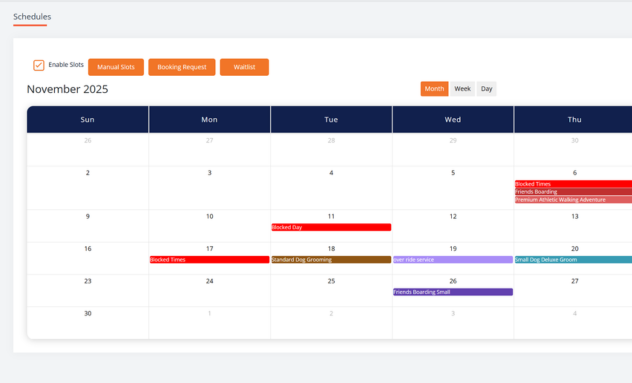Select date 13 in the calendar
The height and width of the screenshot is (383, 632).
(x=575, y=216)
